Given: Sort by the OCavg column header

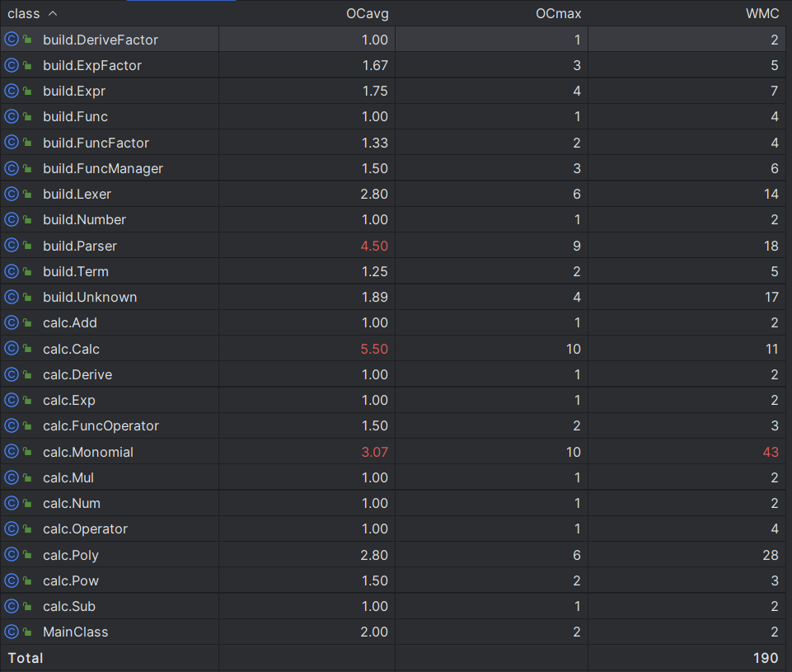Looking at the screenshot, I should point(368,14).
